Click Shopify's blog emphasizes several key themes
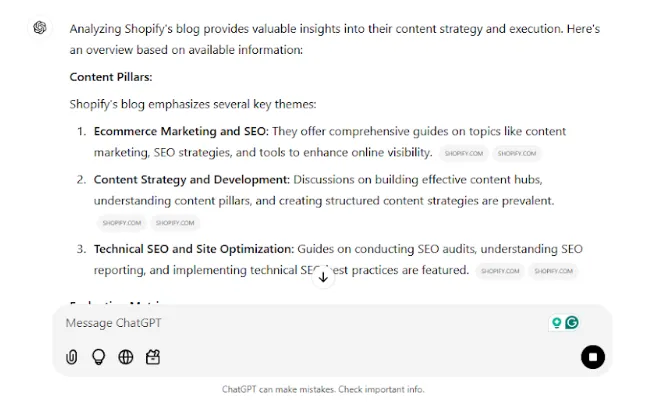The width and height of the screenshot is (656, 402). coord(193,104)
